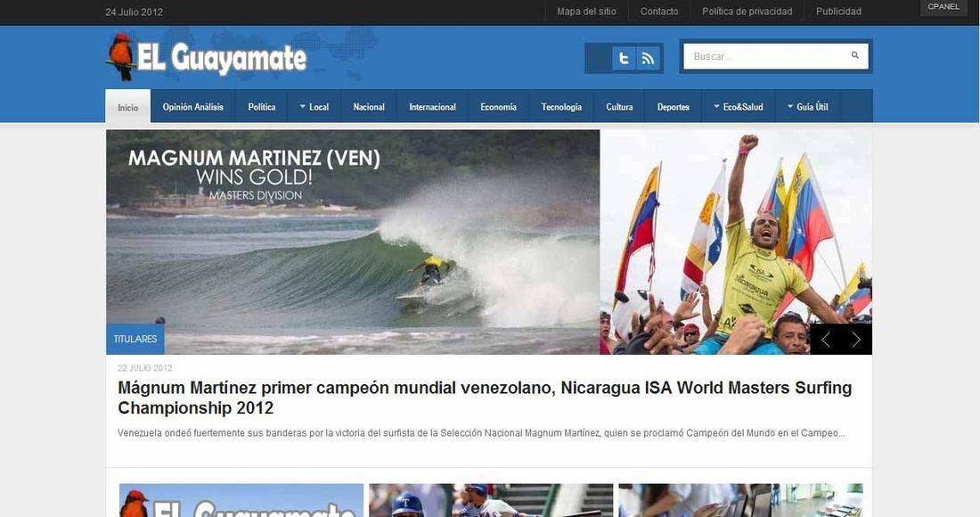This screenshot has width=980, height=517.
Task: Go to previous slide arrow
Action: click(x=826, y=340)
